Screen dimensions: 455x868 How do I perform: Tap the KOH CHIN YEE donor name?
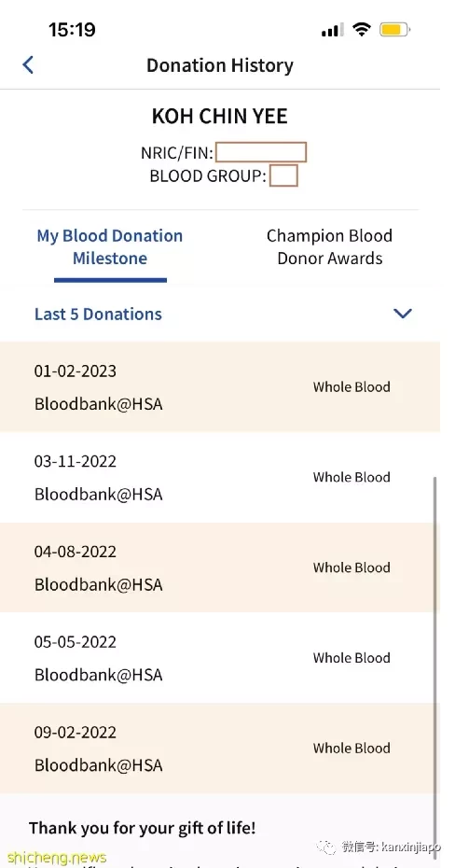[220, 117]
